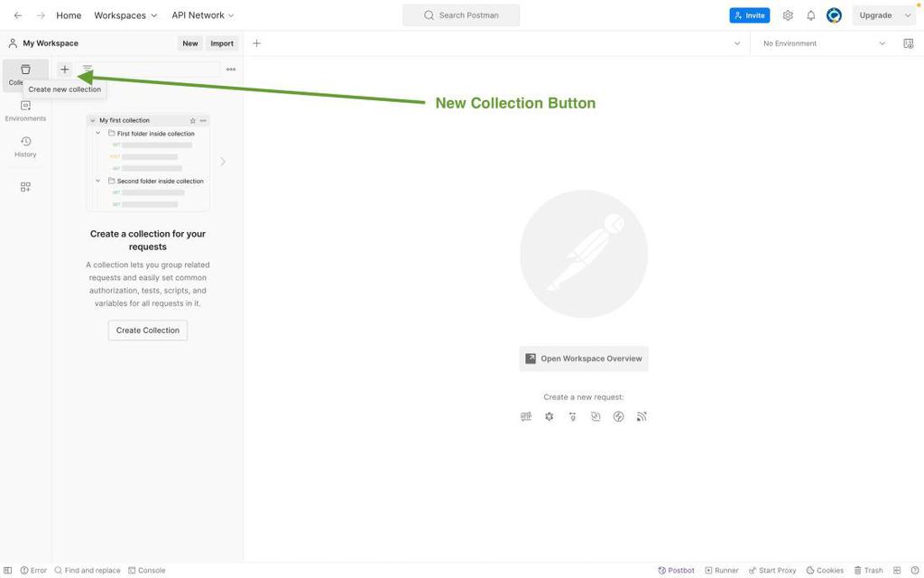The height and width of the screenshot is (578, 924).
Task: Open the Environments sidebar panel
Action: click(25, 111)
